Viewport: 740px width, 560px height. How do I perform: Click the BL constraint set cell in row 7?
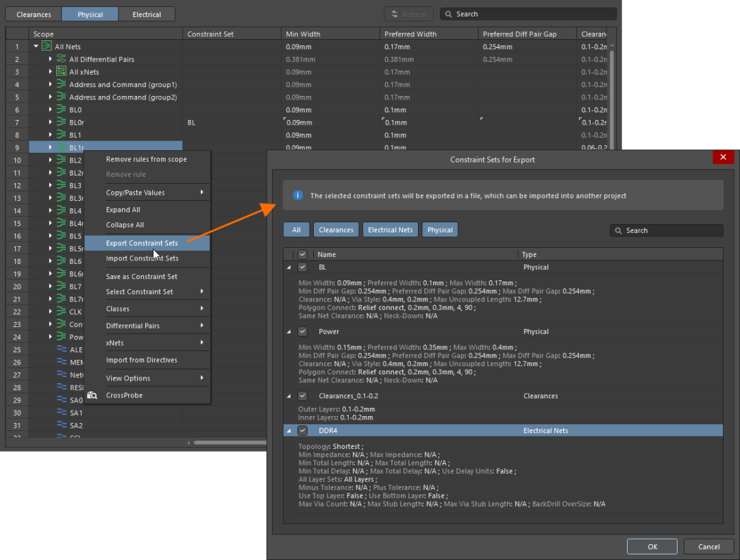coord(232,122)
